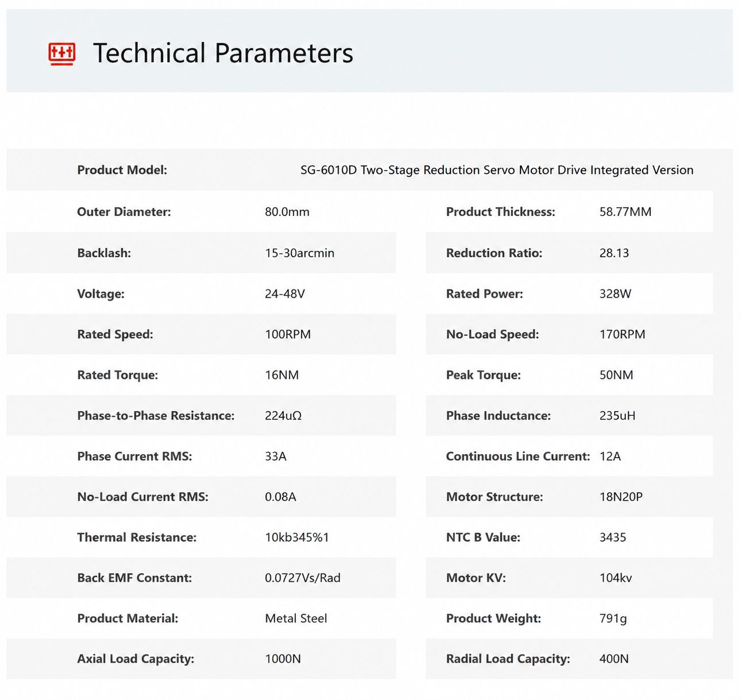Screen dimensions: 741x700
Task: Select the SG-6010D product model text
Action: [x=497, y=170]
